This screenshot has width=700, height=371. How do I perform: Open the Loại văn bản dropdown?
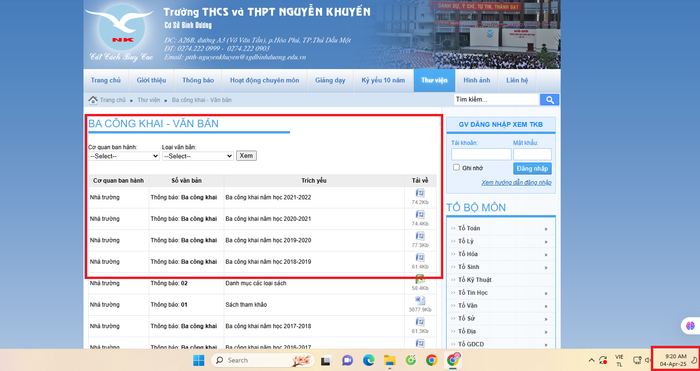[x=198, y=156]
